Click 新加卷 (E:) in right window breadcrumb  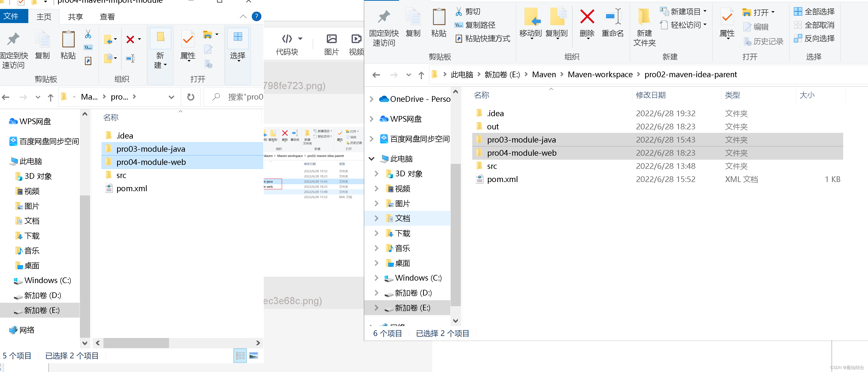coord(502,74)
